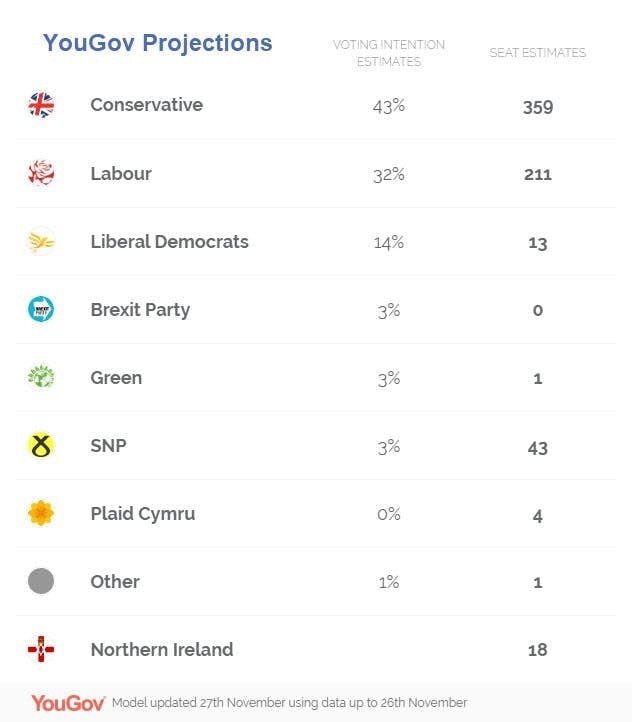Click the Green party logo icon

(41, 377)
